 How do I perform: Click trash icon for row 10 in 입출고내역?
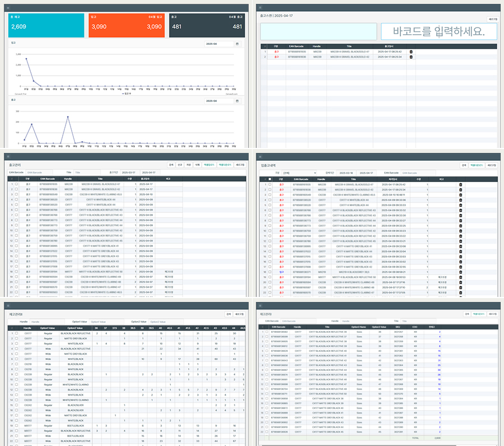tap(461, 231)
